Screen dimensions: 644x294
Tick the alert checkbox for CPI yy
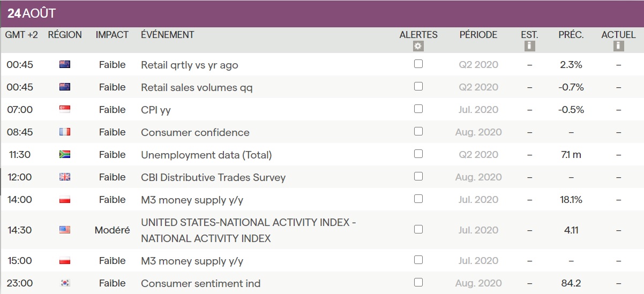418,109
